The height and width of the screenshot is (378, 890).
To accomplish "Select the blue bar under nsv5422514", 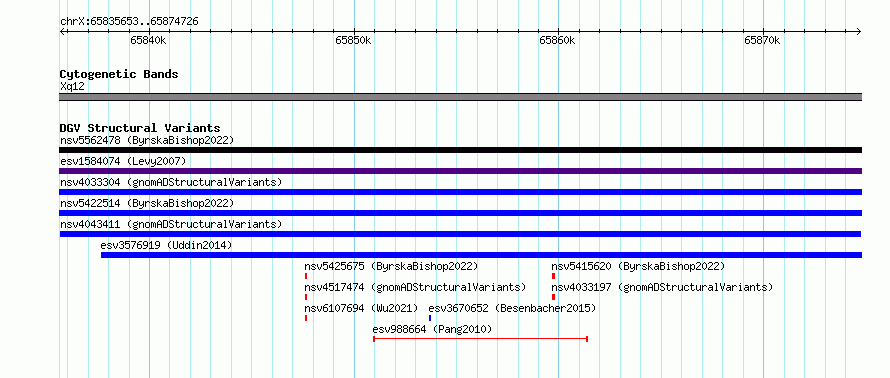I will [x=460, y=213].
